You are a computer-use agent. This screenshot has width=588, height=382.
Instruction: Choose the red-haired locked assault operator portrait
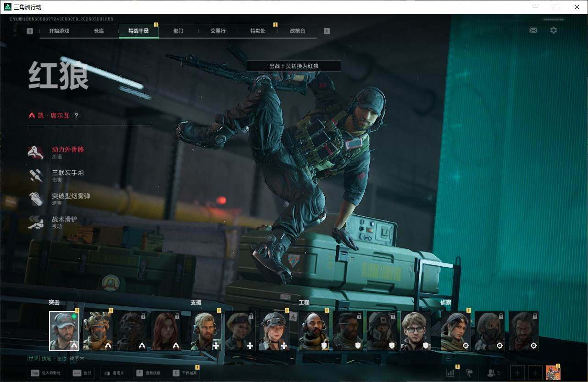[166, 331]
